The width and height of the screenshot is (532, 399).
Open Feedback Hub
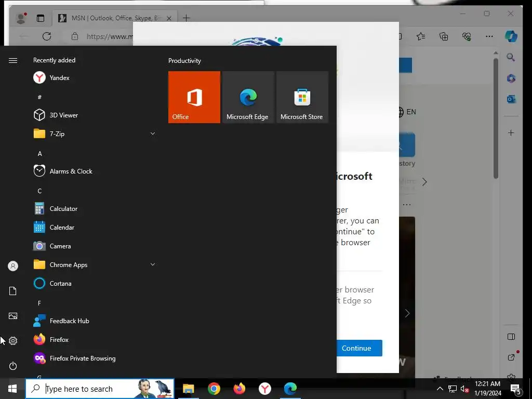[94, 321]
